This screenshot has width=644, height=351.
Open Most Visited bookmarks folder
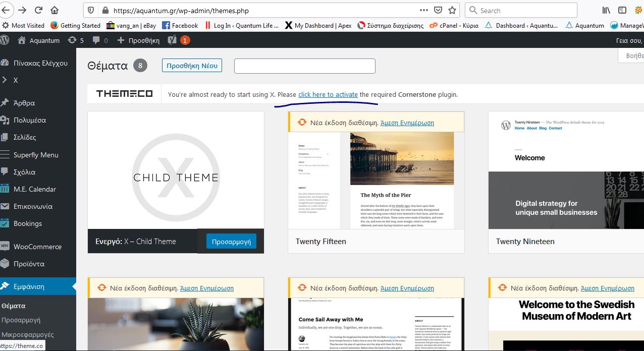point(23,25)
